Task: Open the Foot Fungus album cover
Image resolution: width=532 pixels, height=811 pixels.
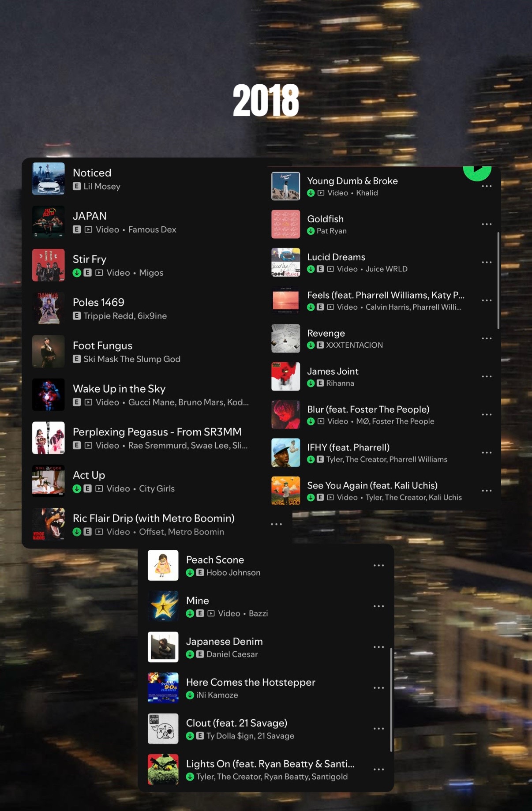Action: [49, 352]
